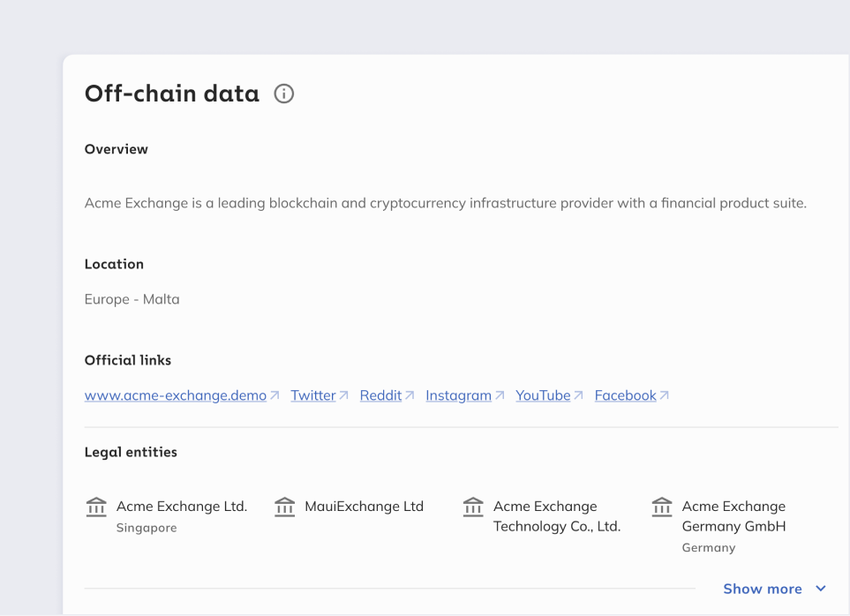Click bank icon beside Acme Exchange Germany GmbH
The image size is (850, 616).
point(661,507)
